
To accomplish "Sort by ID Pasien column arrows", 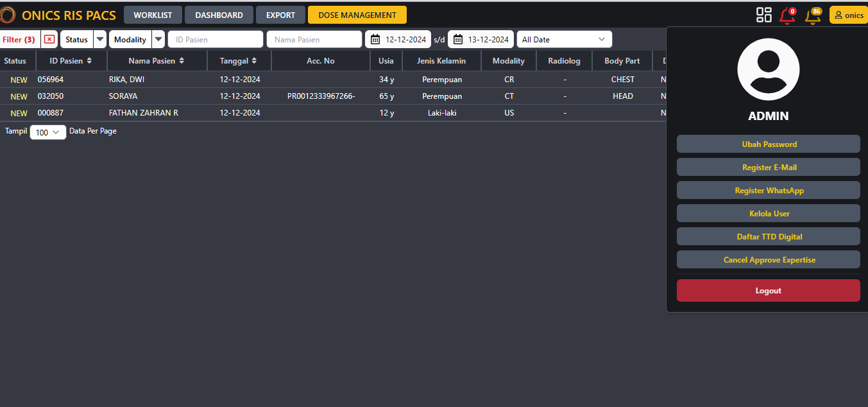I will (x=89, y=61).
